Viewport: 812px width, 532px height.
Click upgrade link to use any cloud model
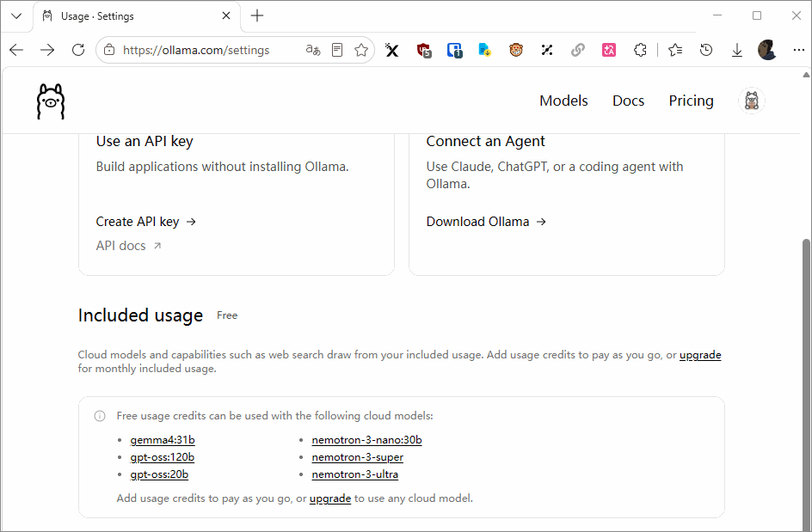pyautogui.click(x=330, y=498)
